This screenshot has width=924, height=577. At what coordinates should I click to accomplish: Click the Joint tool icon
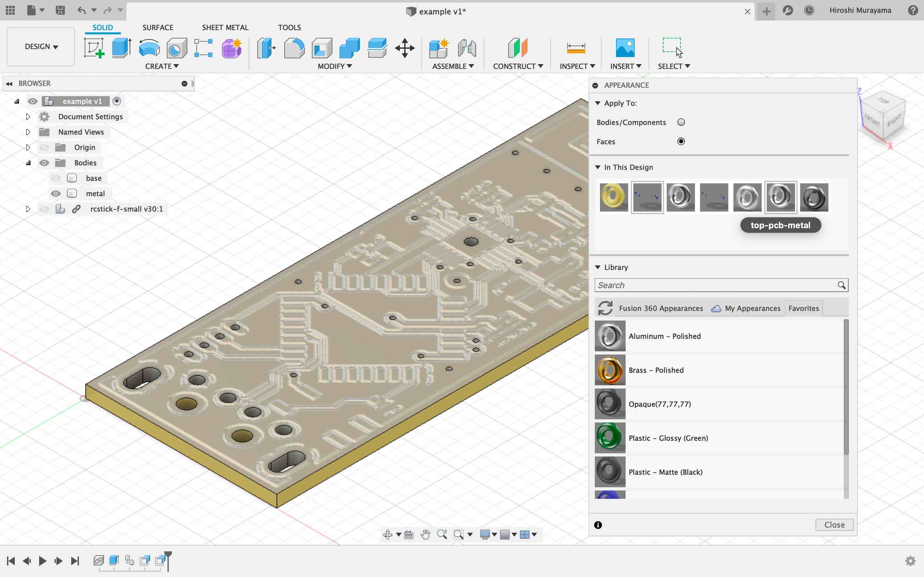click(467, 48)
